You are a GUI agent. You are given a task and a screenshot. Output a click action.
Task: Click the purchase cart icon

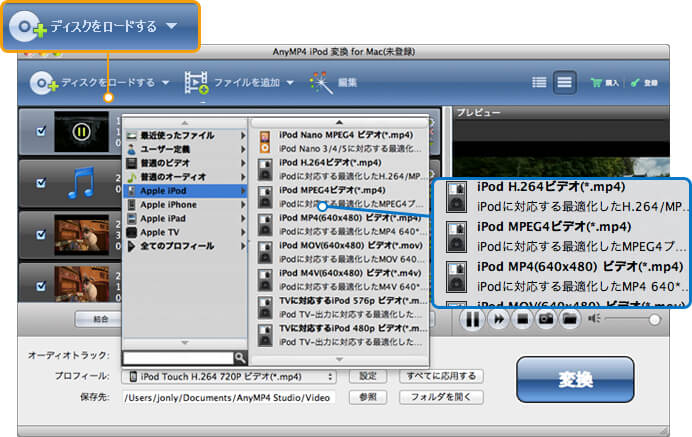596,83
